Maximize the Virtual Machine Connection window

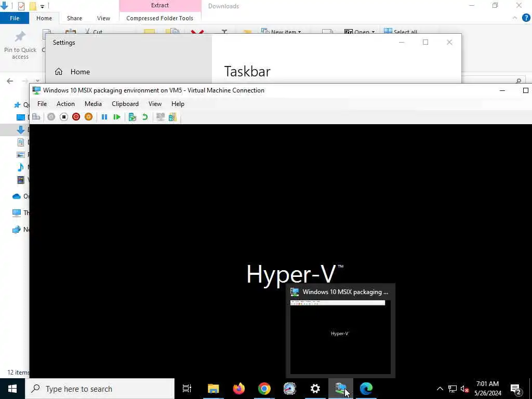(526, 90)
